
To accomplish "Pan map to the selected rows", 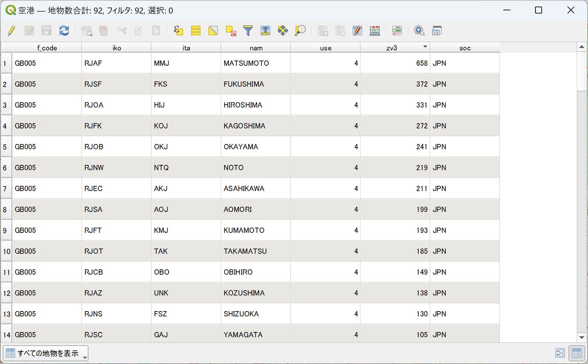I will point(283,30).
